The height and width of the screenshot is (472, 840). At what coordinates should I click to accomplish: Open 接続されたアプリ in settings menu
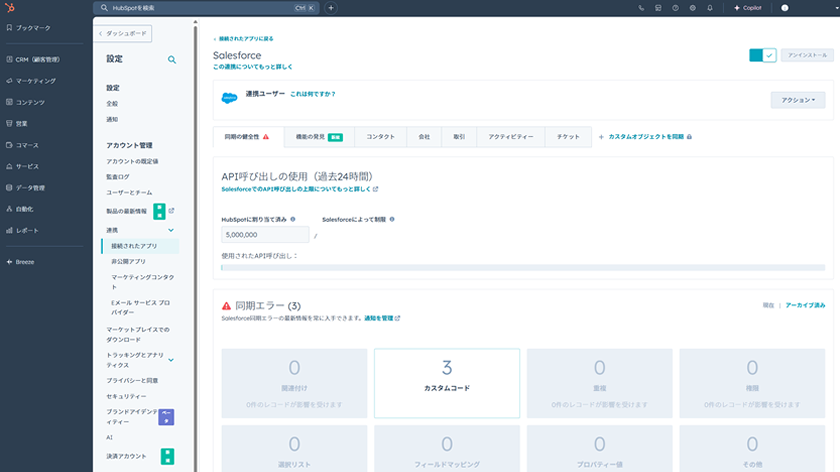tap(140, 246)
